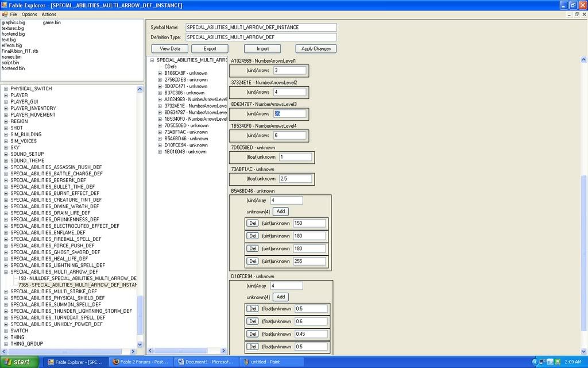Screen dimensions: 588x368
Task: Click definition tree scroll up arrow
Action: coord(140,89)
